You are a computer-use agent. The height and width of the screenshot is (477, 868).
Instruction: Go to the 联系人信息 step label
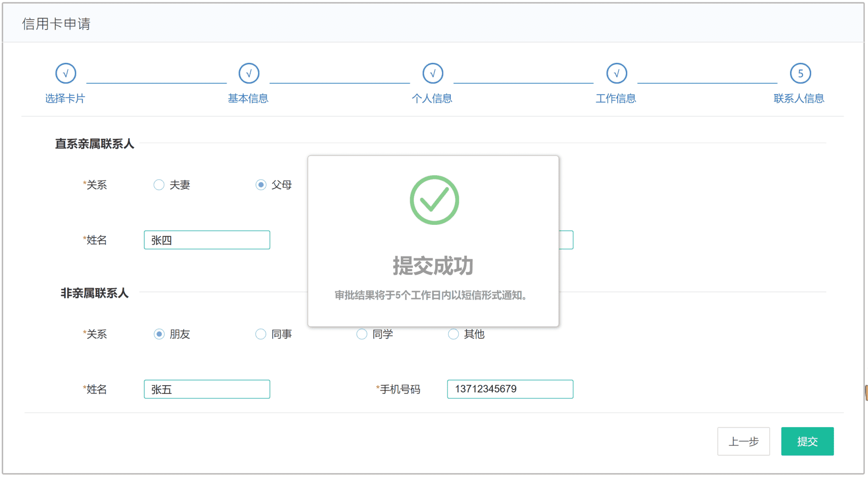click(799, 98)
